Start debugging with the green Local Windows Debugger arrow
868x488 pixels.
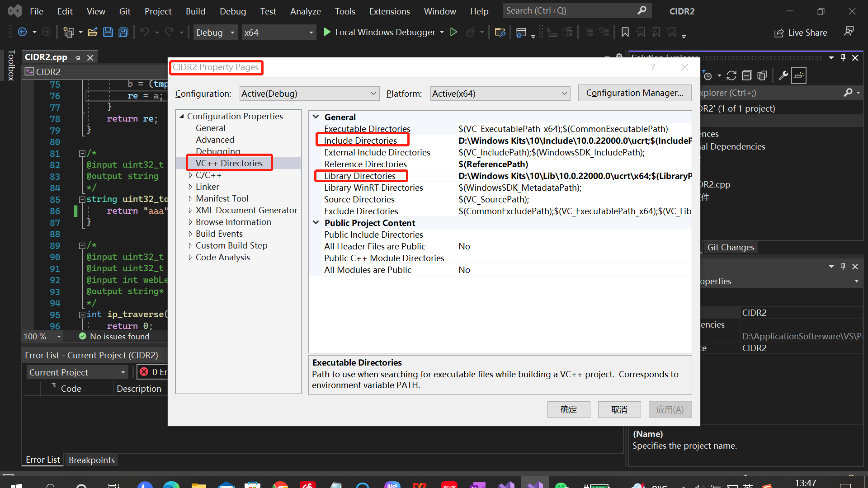(327, 32)
